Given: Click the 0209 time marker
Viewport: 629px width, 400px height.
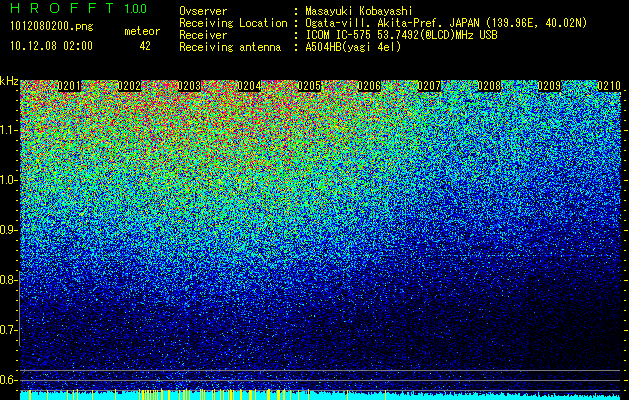Looking at the screenshot, I should tap(549, 86).
